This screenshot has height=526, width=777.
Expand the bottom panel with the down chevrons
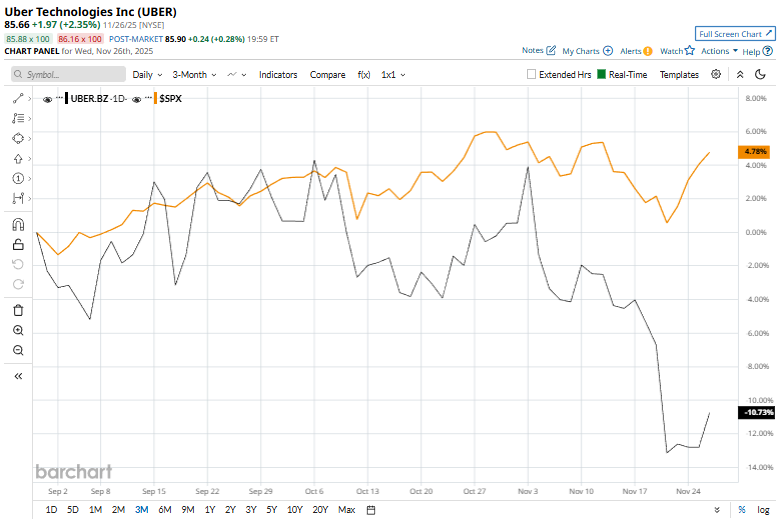pos(717,510)
